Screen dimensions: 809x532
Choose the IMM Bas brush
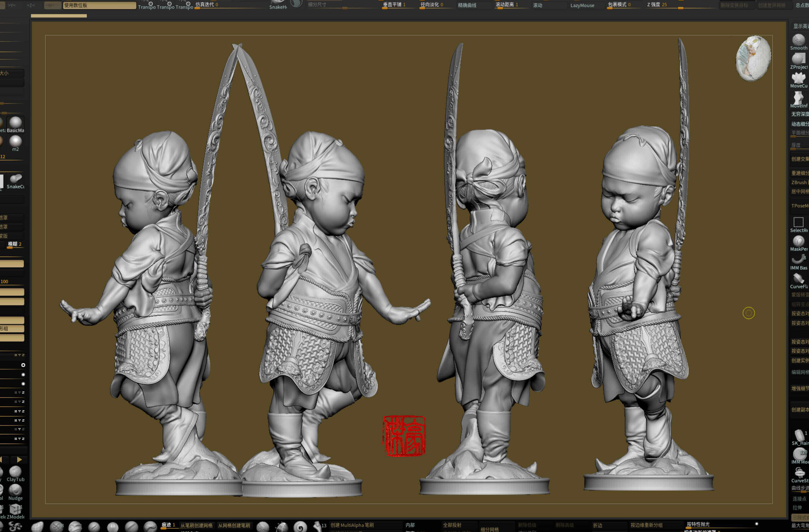(798, 262)
